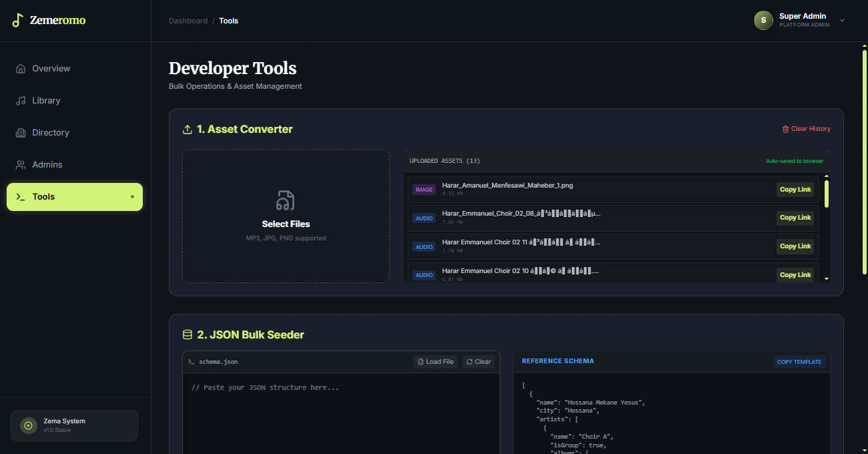Copy link for Harar Emmanuel Choir 02 11

point(795,246)
